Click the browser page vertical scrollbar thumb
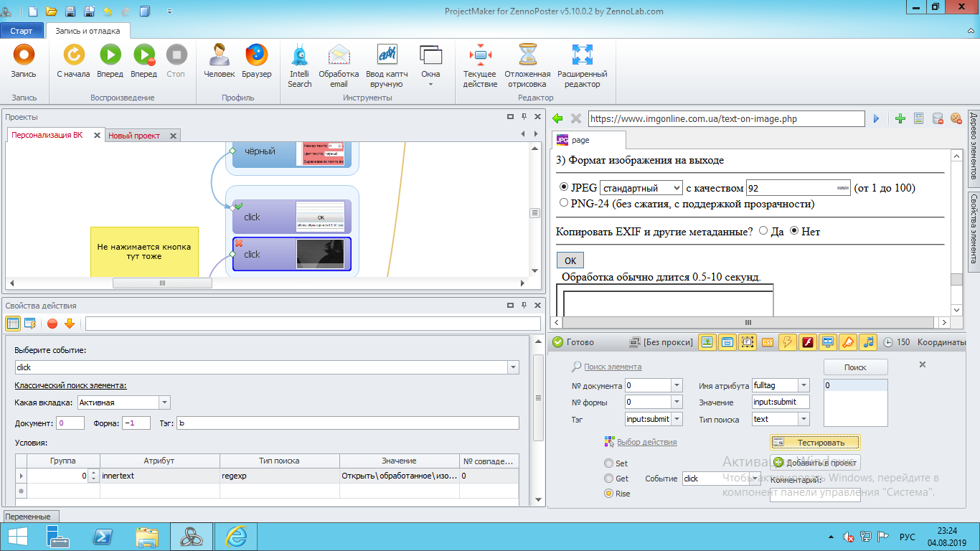This screenshot has height=551, width=980. (x=956, y=280)
